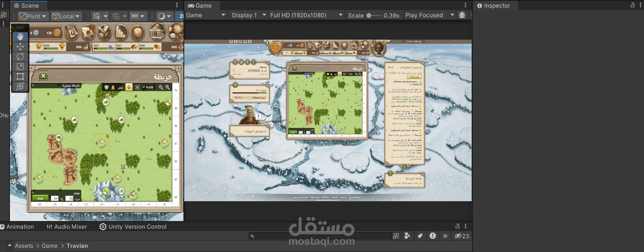Select the Move tool in Scene

(x=20, y=47)
